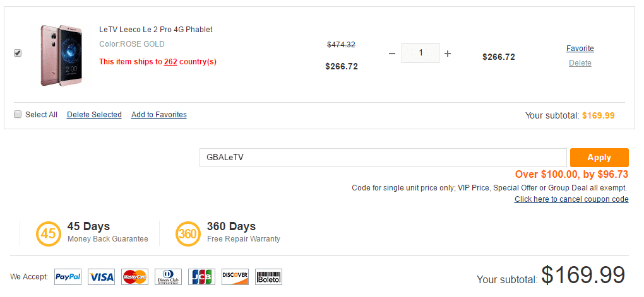Click Delete Selected link

coord(94,115)
